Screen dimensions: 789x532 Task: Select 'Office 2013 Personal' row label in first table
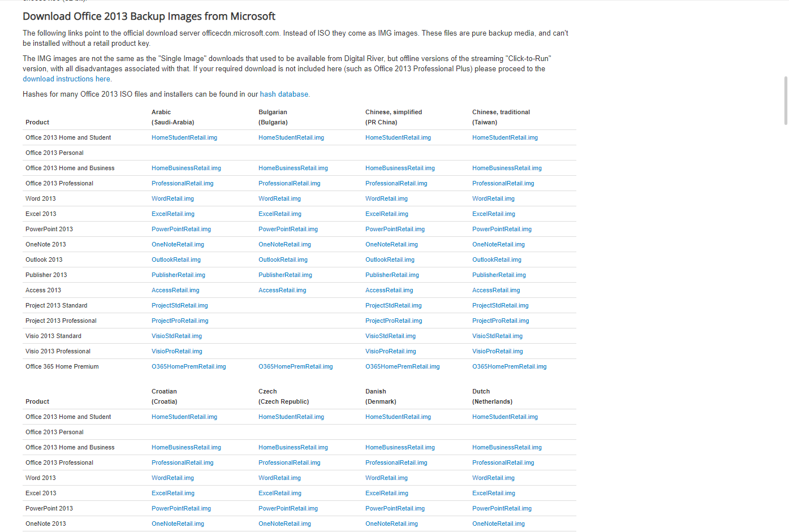tap(54, 153)
